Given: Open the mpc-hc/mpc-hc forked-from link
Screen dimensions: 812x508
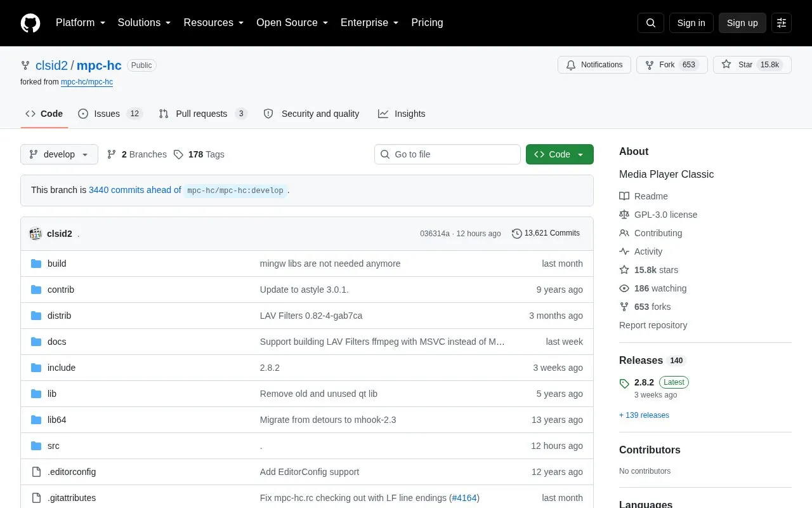Looking at the screenshot, I should [87, 82].
